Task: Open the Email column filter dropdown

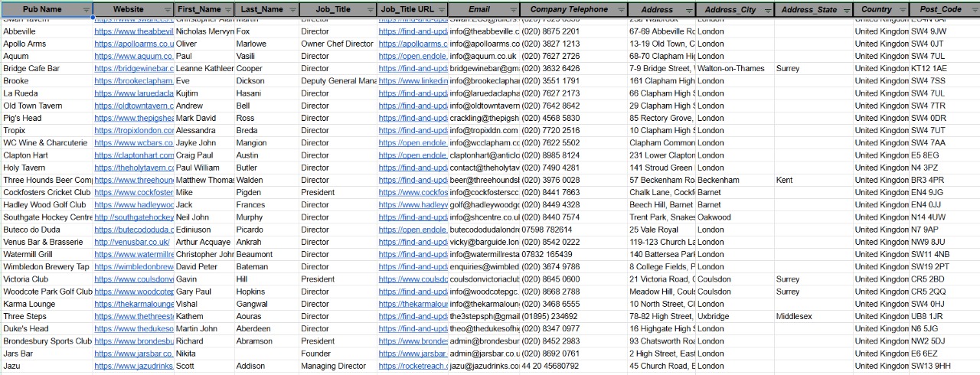Action: pyautogui.click(x=513, y=10)
